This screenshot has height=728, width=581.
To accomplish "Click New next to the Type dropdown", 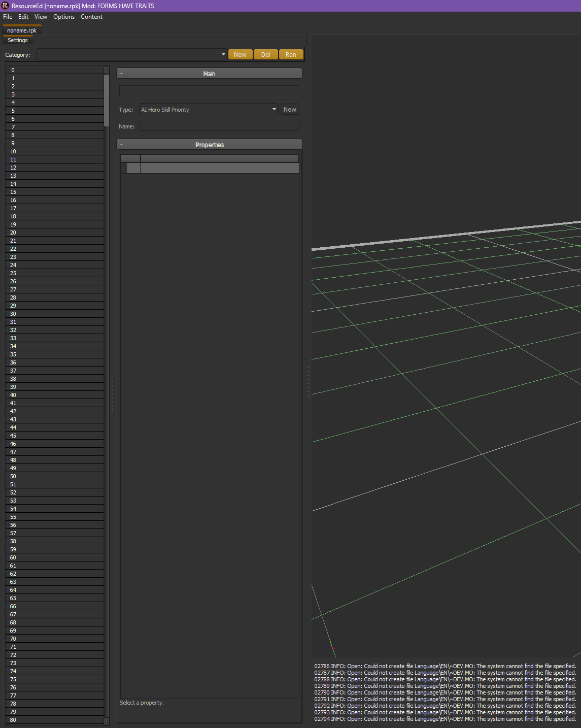I will pos(289,109).
